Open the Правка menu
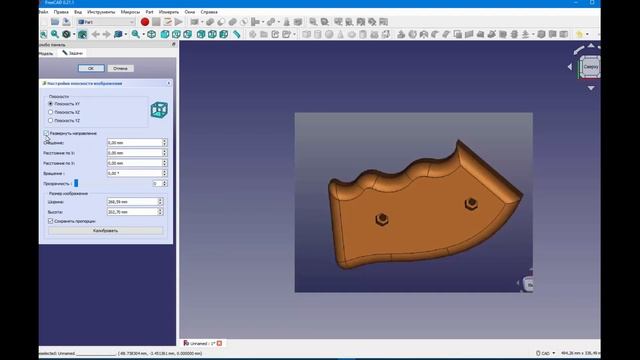Image resolution: width=640 pixels, height=360 pixels. pyautogui.click(x=61, y=12)
